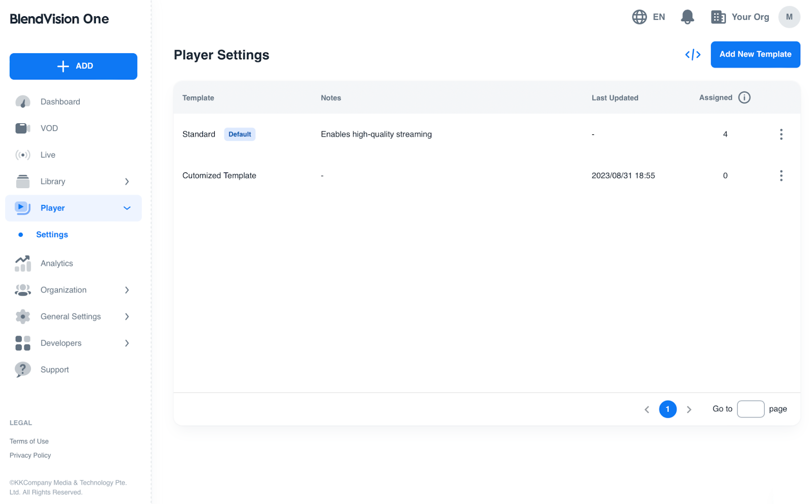The width and height of the screenshot is (812, 504).
Task: Go to the Analytics section
Action: coord(56,264)
